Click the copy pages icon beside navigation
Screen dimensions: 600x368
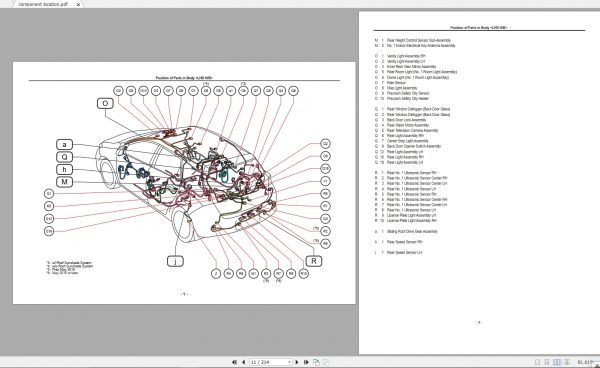[x=316, y=362]
